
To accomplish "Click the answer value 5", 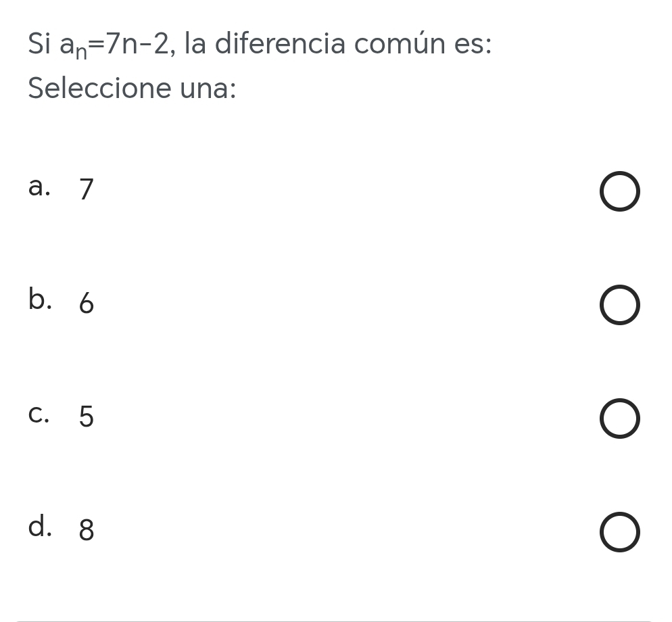I will coord(86,416).
